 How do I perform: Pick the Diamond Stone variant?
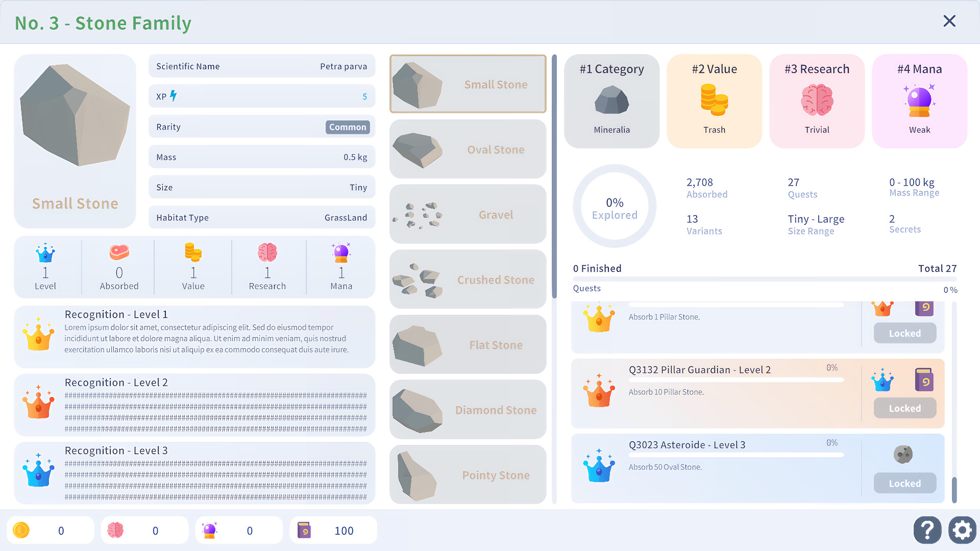point(468,410)
